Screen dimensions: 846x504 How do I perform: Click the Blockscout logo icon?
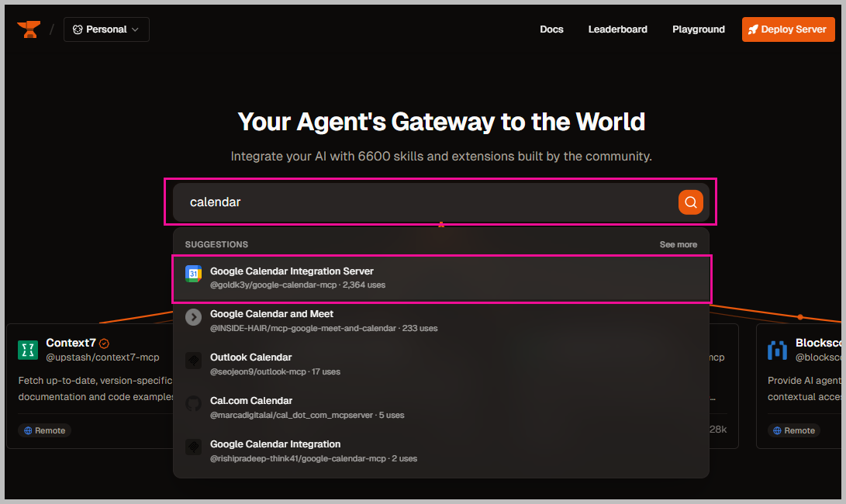777,350
